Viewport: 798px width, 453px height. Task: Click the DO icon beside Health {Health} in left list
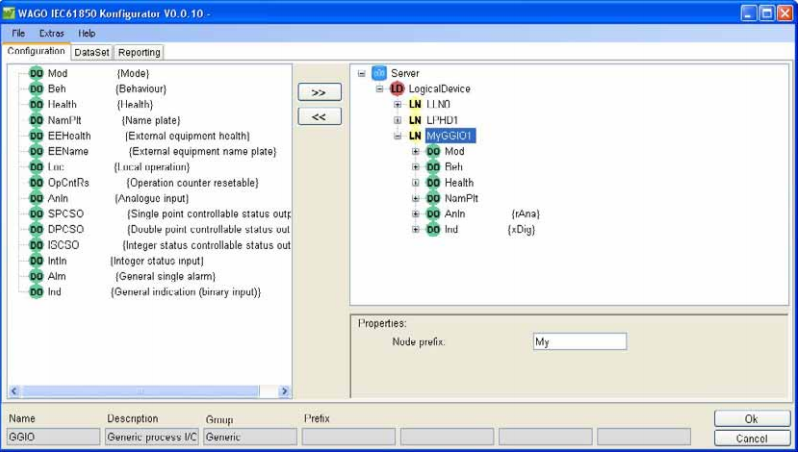coord(36,105)
